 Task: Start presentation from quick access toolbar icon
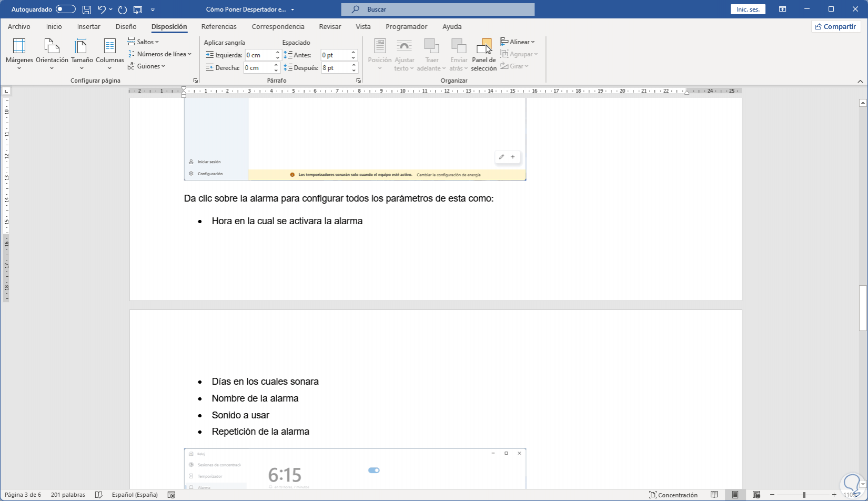tap(138, 9)
